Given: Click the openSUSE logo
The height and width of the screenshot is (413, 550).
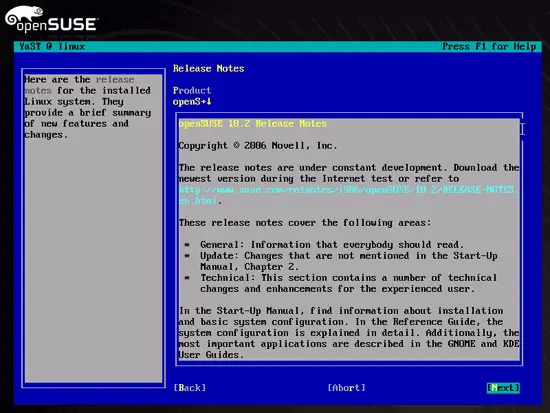Looking at the screenshot, I should [51, 19].
